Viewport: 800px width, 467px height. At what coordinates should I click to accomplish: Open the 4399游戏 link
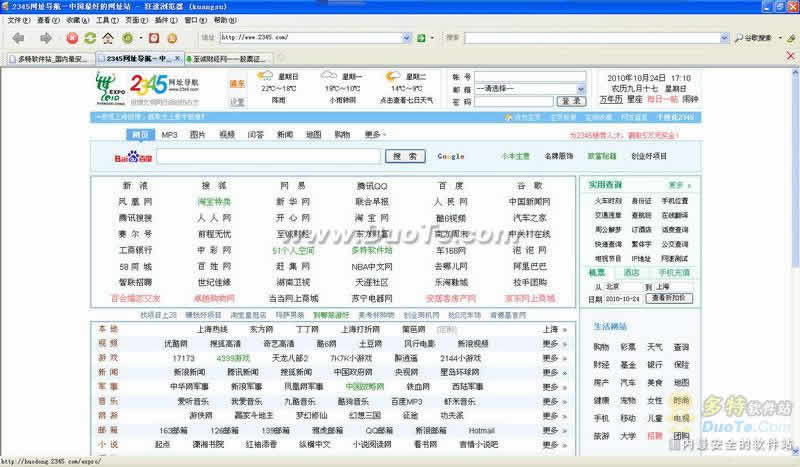coord(233,358)
